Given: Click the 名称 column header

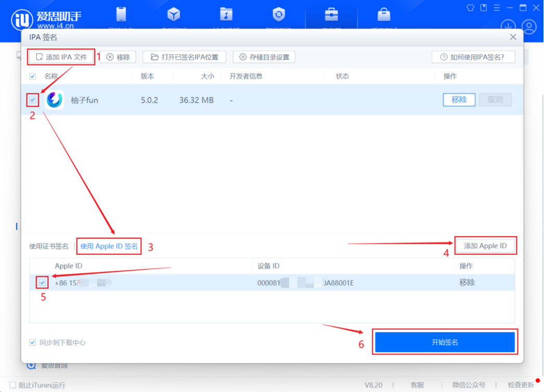Looking at the screenshot, I should pos(51,76).
